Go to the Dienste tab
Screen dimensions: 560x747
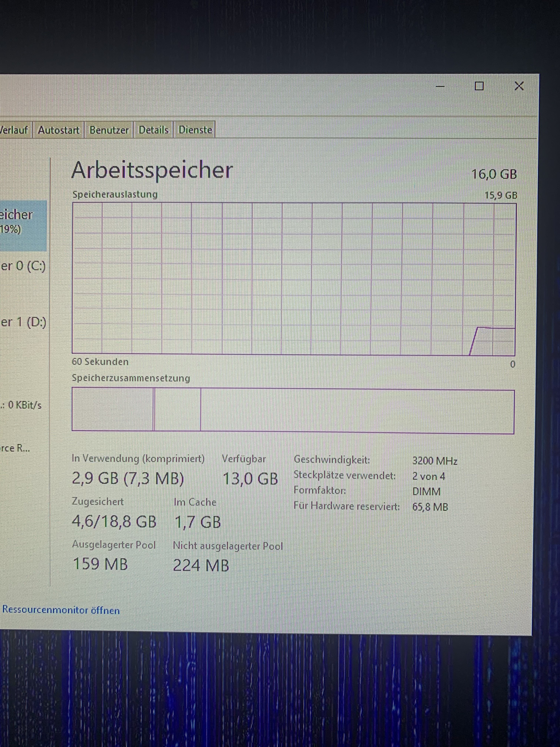[x=195, y=130]
